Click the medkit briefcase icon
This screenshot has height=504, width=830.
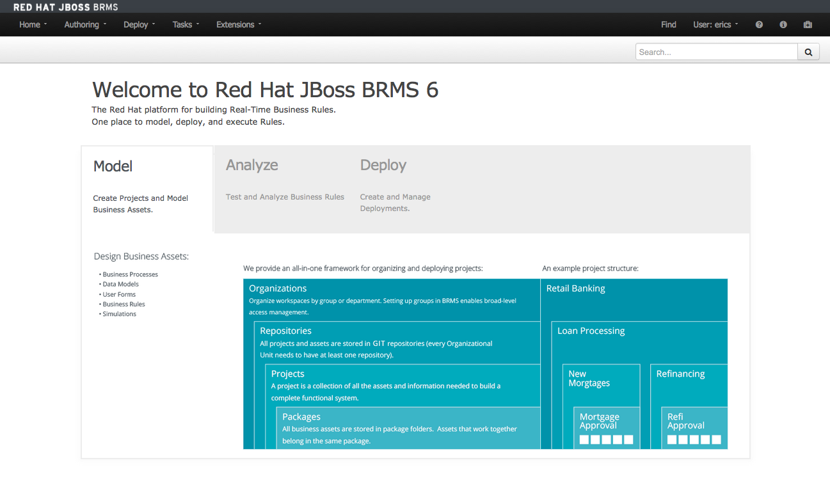[x=808, y=25]
